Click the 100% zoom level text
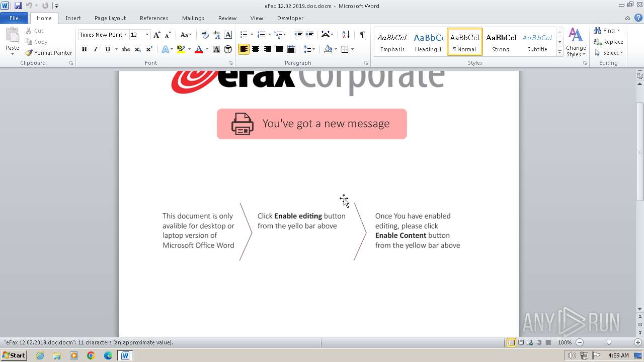This screenshot has width=644, height=362. (565, 342)
